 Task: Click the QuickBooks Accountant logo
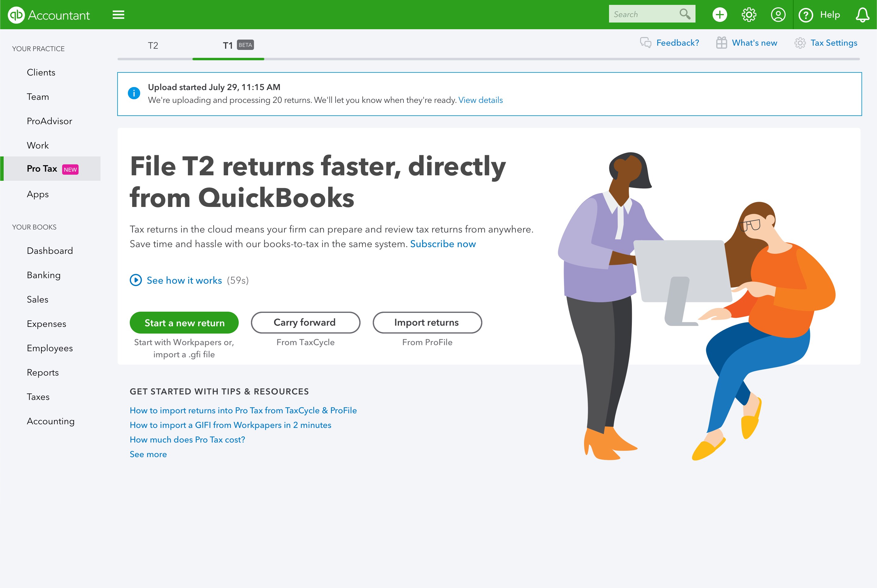[x=49, y=15]
